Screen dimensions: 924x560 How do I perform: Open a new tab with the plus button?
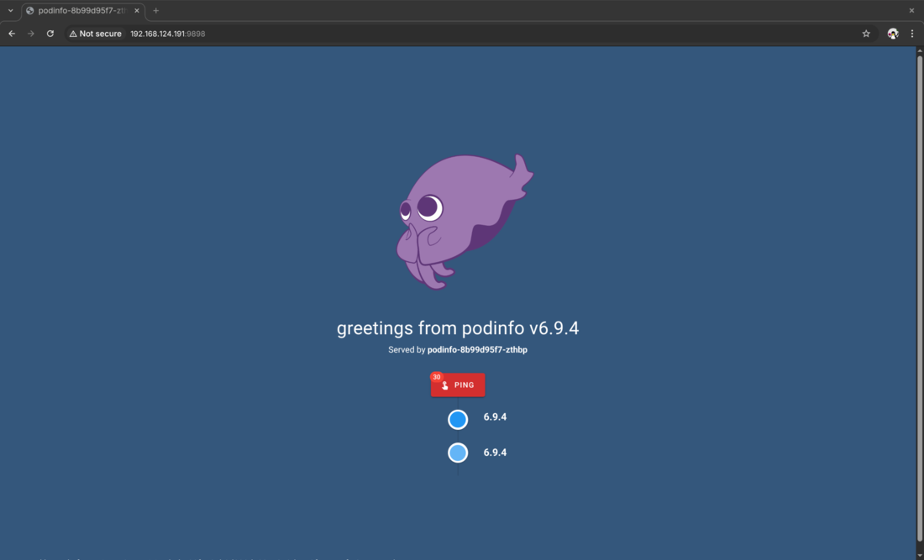pos(155,10)
